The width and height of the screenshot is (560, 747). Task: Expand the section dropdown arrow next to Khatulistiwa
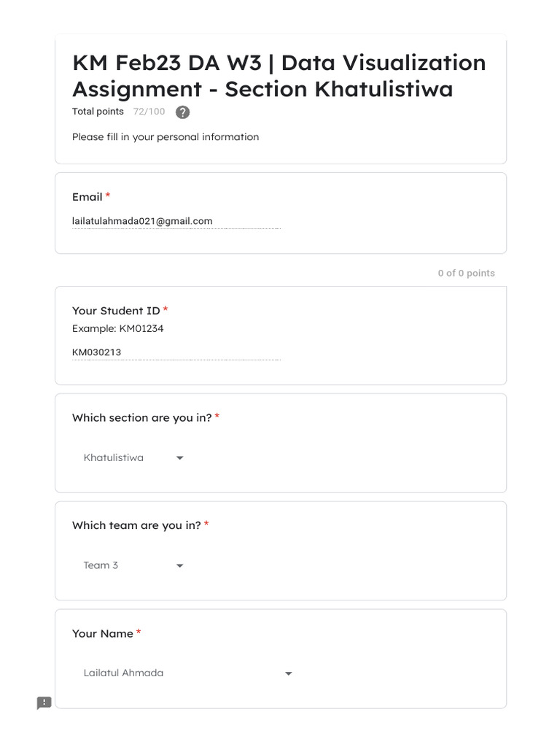coord(180,458)
